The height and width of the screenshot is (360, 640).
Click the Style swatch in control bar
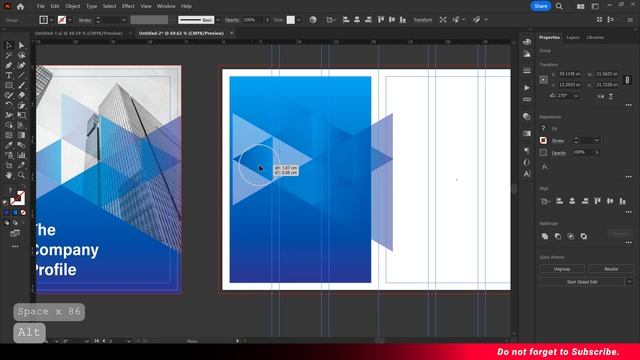[x=291, y=20]
